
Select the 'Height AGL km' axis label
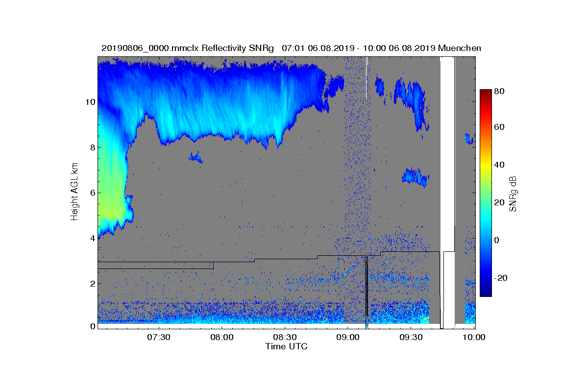click(x=74, y=192)
